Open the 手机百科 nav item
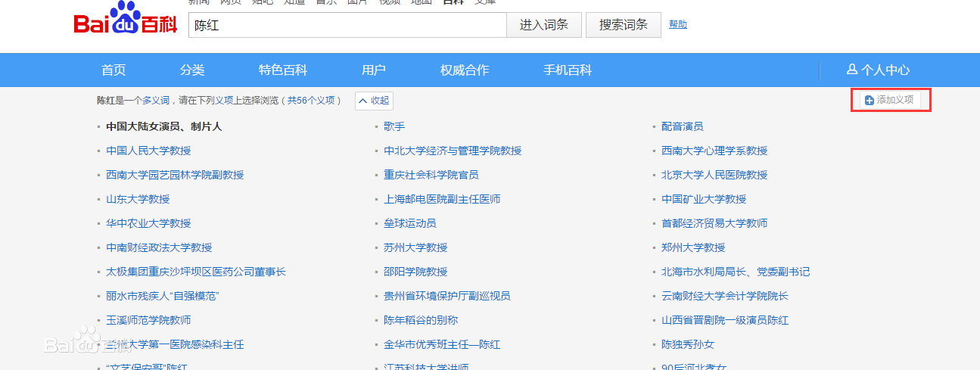This screenshot has width=980, height=370. [568, 70]
